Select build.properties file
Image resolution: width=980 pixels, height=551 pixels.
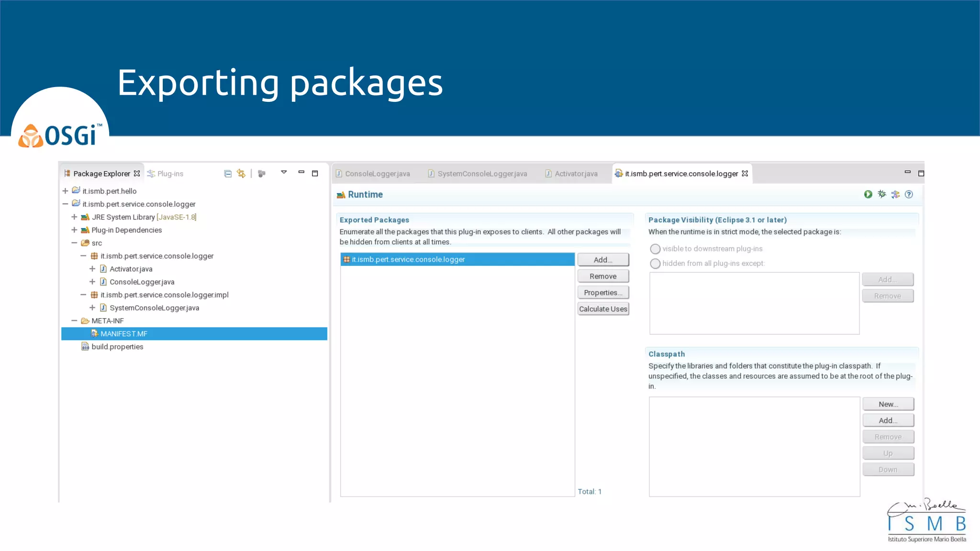coord(112,347)
